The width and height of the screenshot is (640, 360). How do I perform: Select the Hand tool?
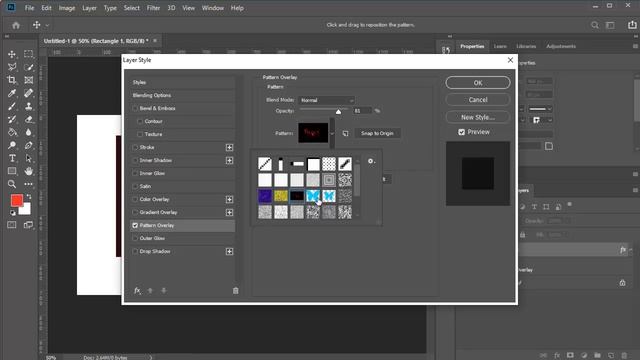pos(29,171)
